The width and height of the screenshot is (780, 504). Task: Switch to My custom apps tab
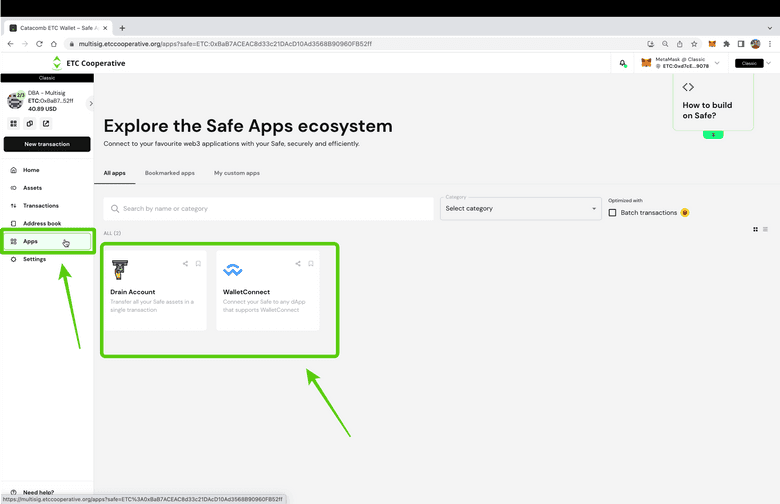237,173
